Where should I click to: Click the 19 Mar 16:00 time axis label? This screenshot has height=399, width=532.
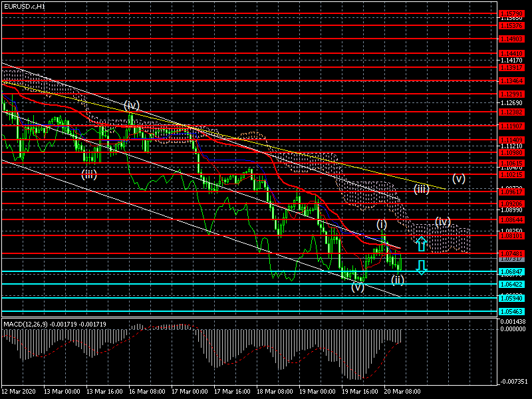pos(362,391)
